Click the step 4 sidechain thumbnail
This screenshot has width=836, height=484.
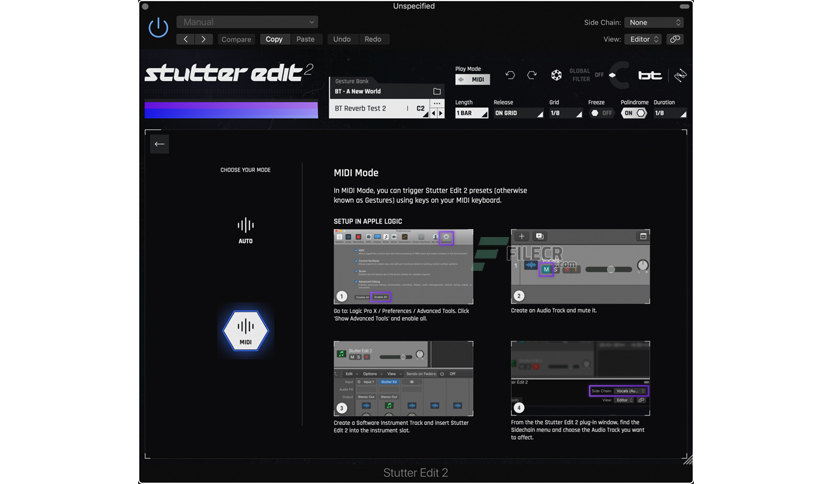click(x=580, y=378)
